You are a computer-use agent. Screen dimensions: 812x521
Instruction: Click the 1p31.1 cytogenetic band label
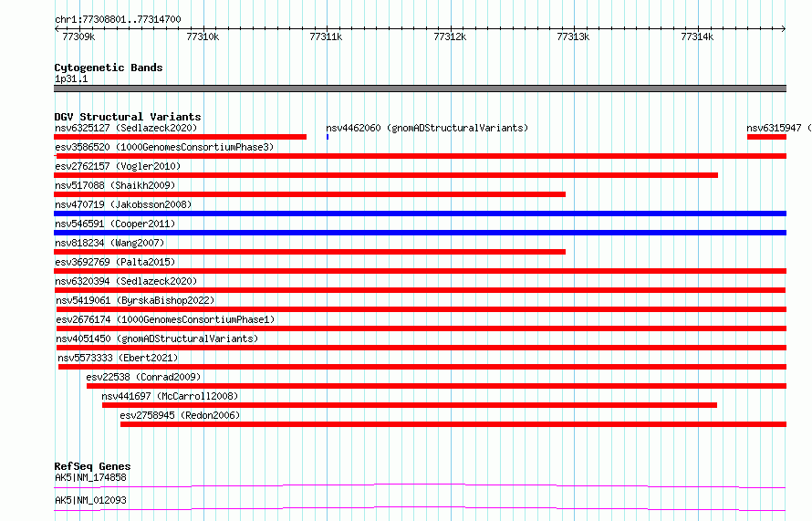[x=71, y=78]
